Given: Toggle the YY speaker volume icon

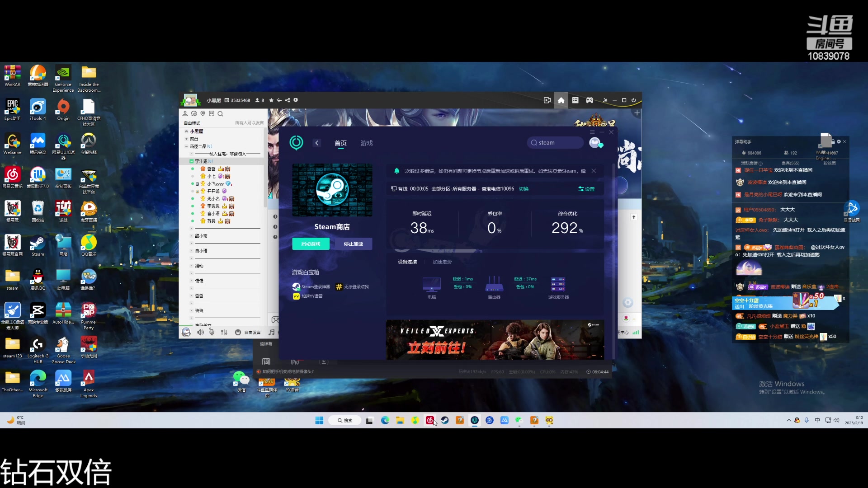Looking at the screenshot, I should 200,332.
